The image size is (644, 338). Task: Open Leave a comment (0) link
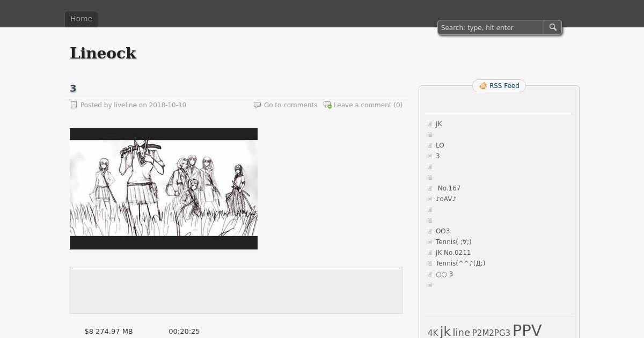(368, 105)
